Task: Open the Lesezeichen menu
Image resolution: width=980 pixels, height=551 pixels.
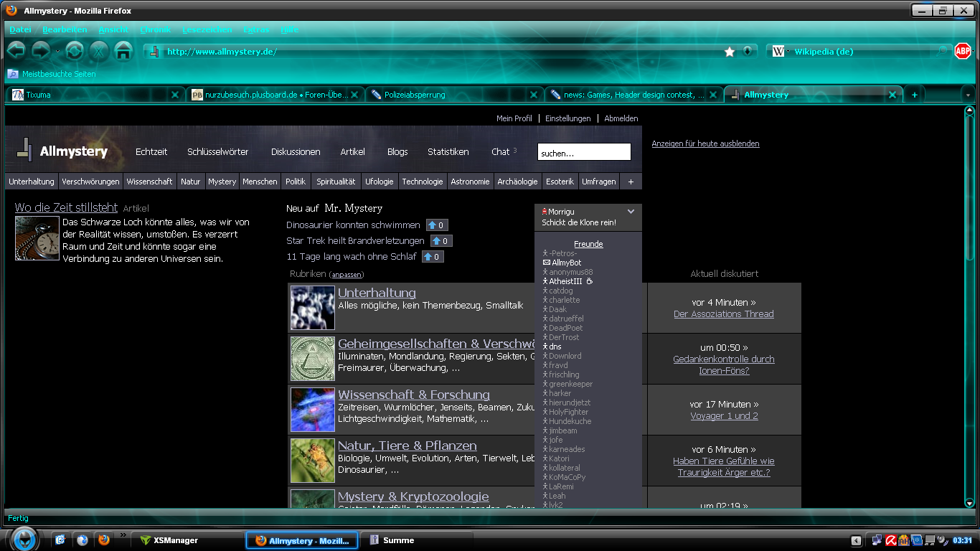Action: [207, 29]
